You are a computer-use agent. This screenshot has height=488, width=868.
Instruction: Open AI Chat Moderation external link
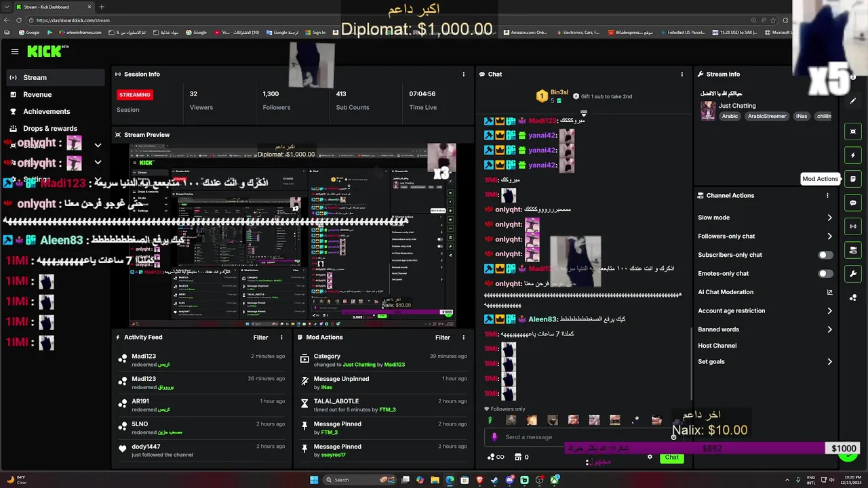point(829,292)
